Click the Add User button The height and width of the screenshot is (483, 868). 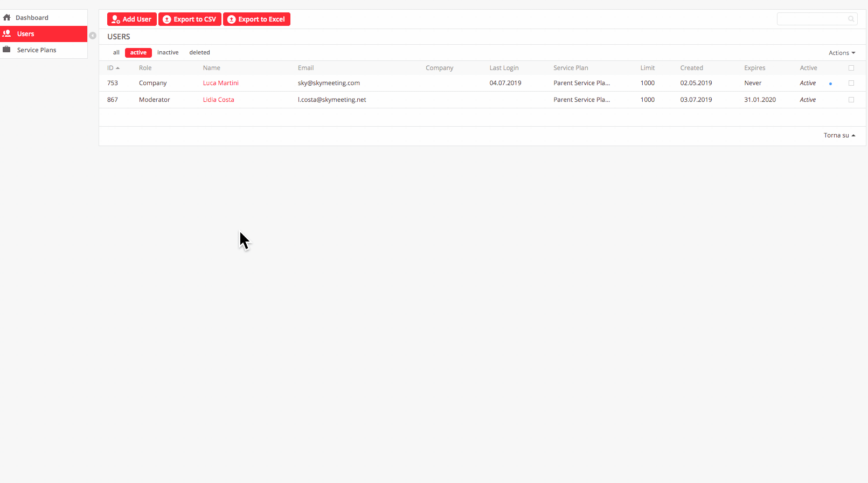[x=132, y=19]
